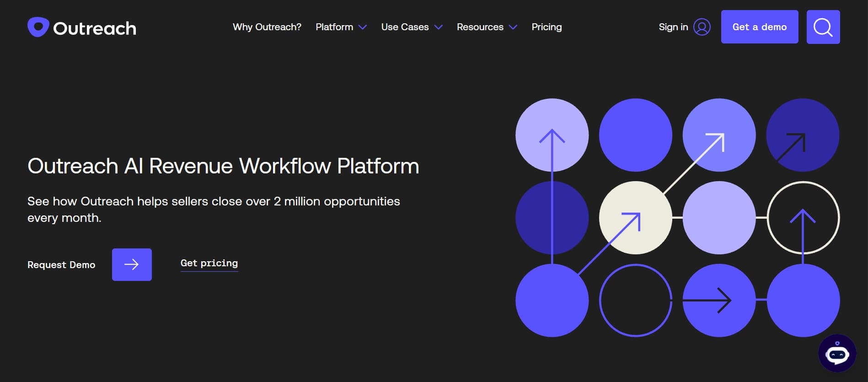Click the user profile icon

point(702,27)
